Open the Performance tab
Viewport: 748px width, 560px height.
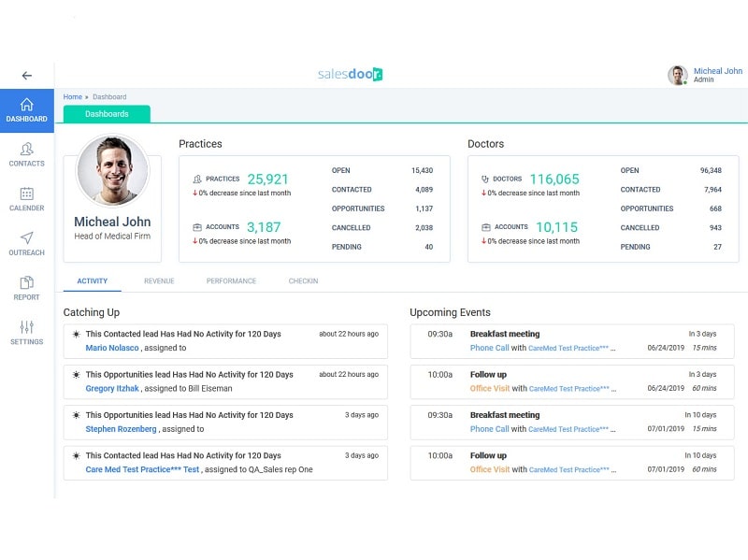[231, 280]
